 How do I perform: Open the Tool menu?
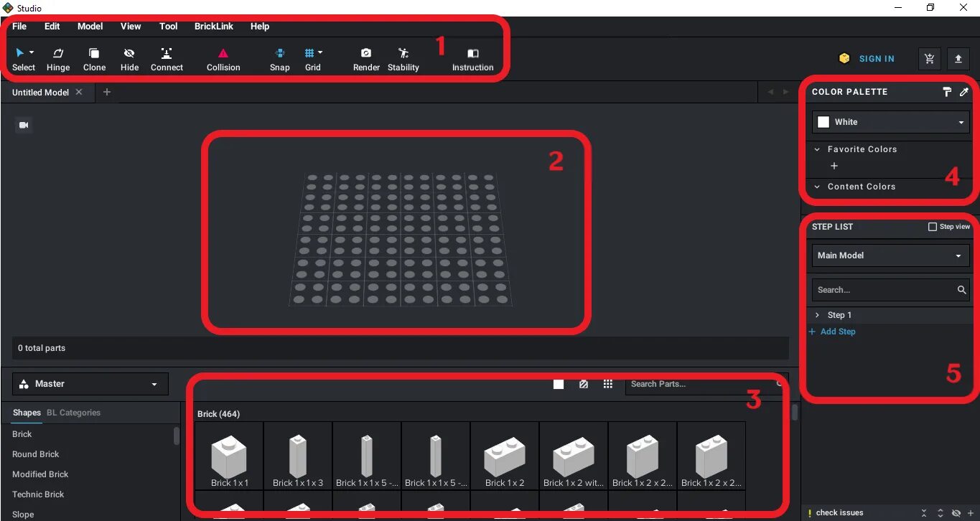click(169, 27)
